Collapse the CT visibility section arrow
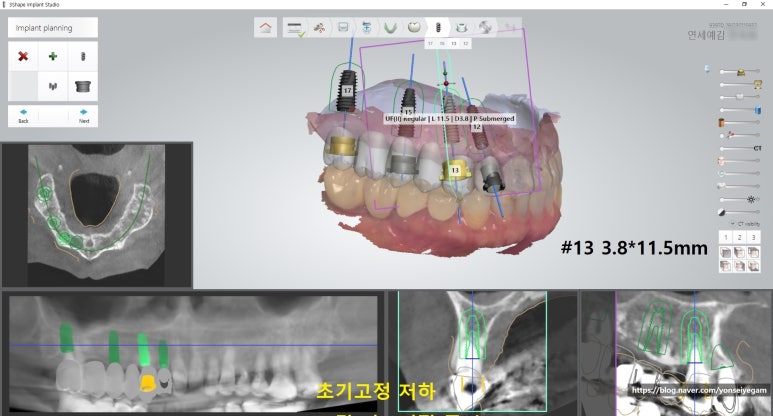Image resolution: width=773 pixels, height=416 pixels. (731, 223)
